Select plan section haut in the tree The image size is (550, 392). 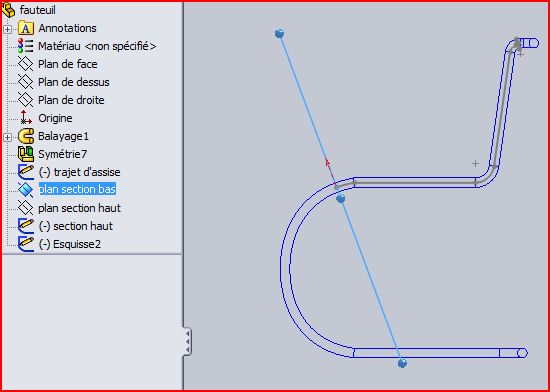tap(79, 208)
